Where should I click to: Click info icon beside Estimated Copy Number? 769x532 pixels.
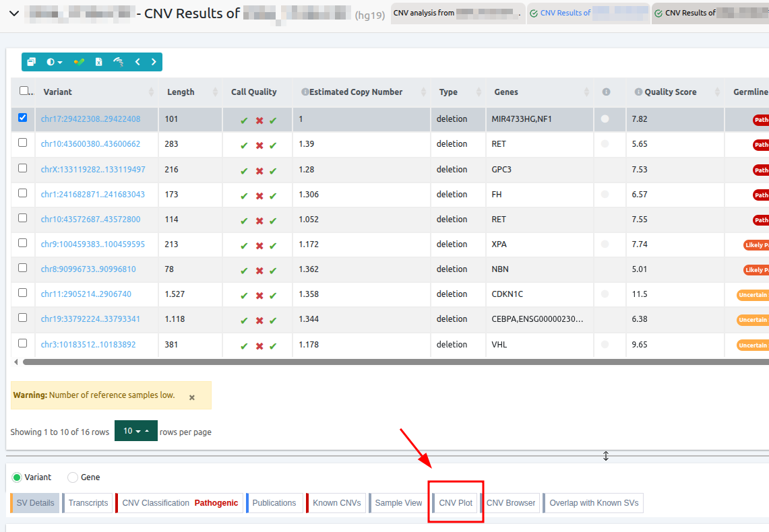click(x=305, y=92)
